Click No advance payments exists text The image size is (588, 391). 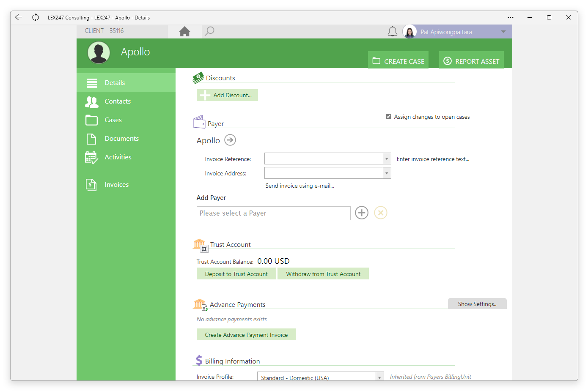[x=231, y=319]
